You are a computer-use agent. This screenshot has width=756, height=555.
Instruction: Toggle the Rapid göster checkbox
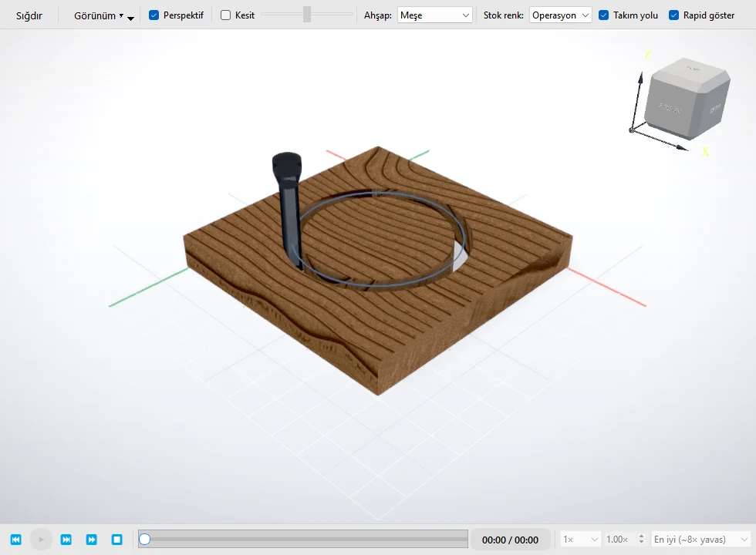pos(673,15)
